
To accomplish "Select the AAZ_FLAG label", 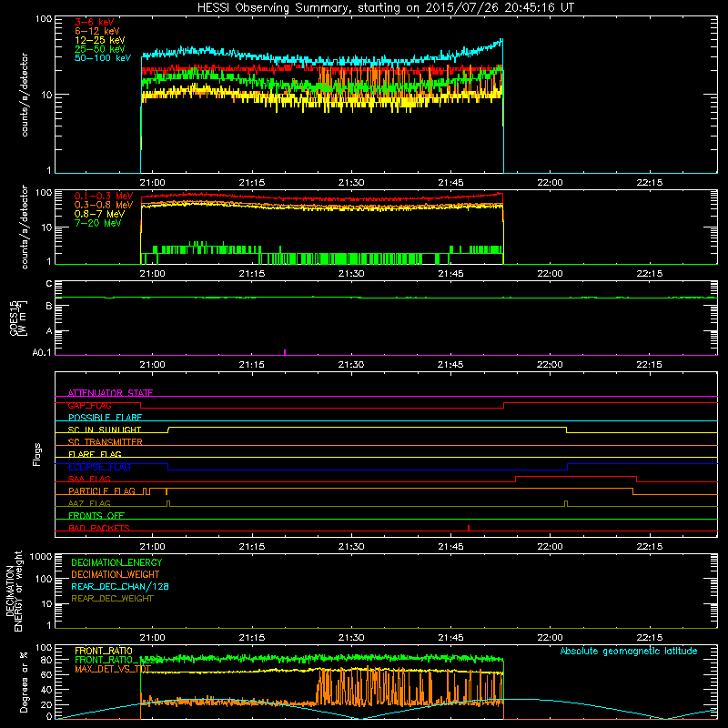I will tap(89, 503).
